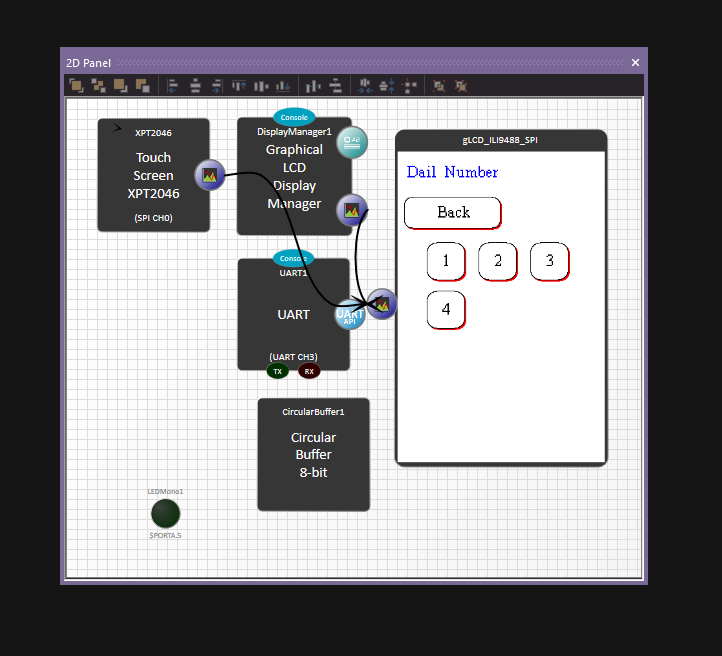Tap keypad button 3 on the LCD
The width and height of the screenshot is (722, 656).
coord(549,261)
